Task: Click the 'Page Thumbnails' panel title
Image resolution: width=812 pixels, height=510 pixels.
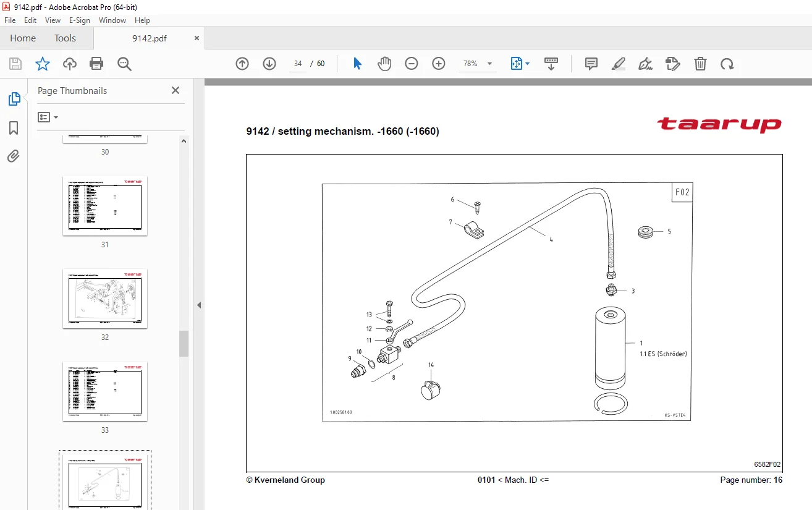Action: click(72, 90)
